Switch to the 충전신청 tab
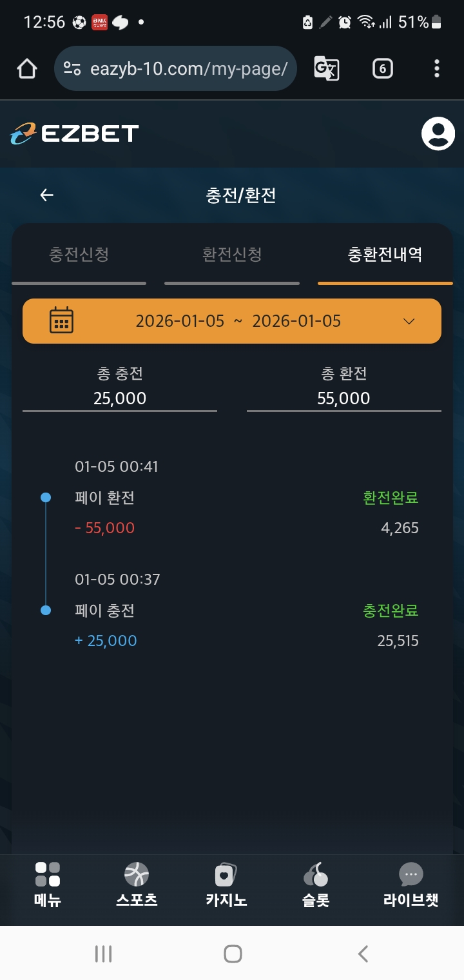 click(79, 254)
